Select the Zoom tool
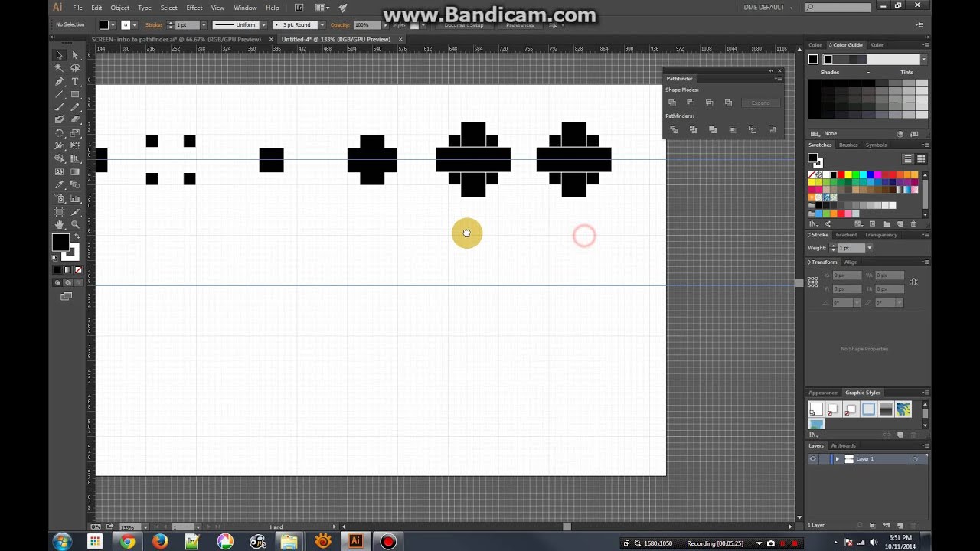The width and height of the screenshot is (980, 551). click(x=75, y=224)
